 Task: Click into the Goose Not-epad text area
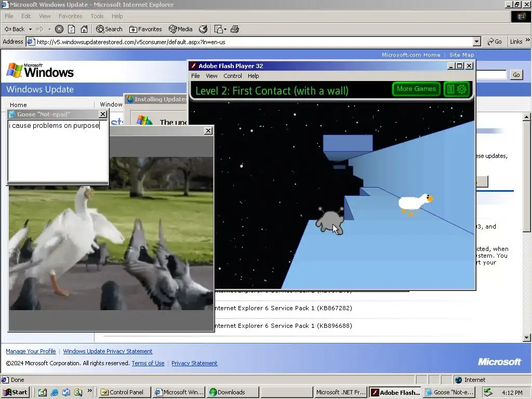(x=58, y=151)
